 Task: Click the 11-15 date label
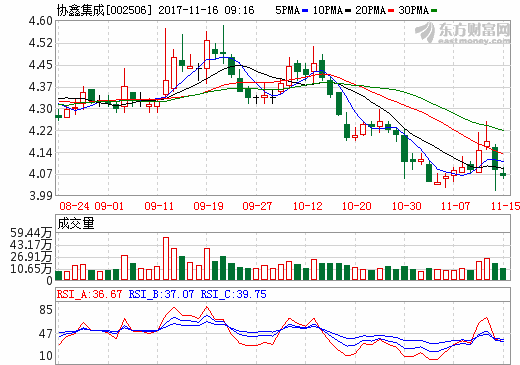[505, 206]
